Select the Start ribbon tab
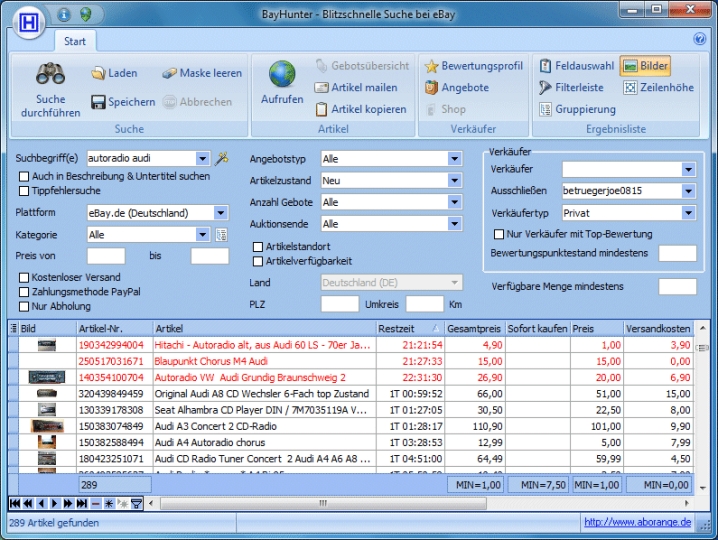Image resolution: width=718 pixels, height=540 pixels. pyautogui.click(x=75, y=41)
